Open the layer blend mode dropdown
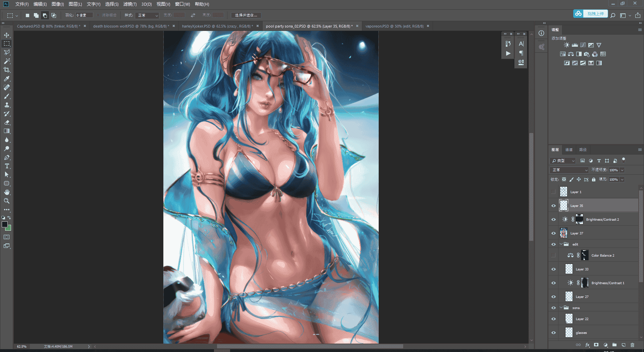This screenshot has width=644, height=352. [569, 170]
